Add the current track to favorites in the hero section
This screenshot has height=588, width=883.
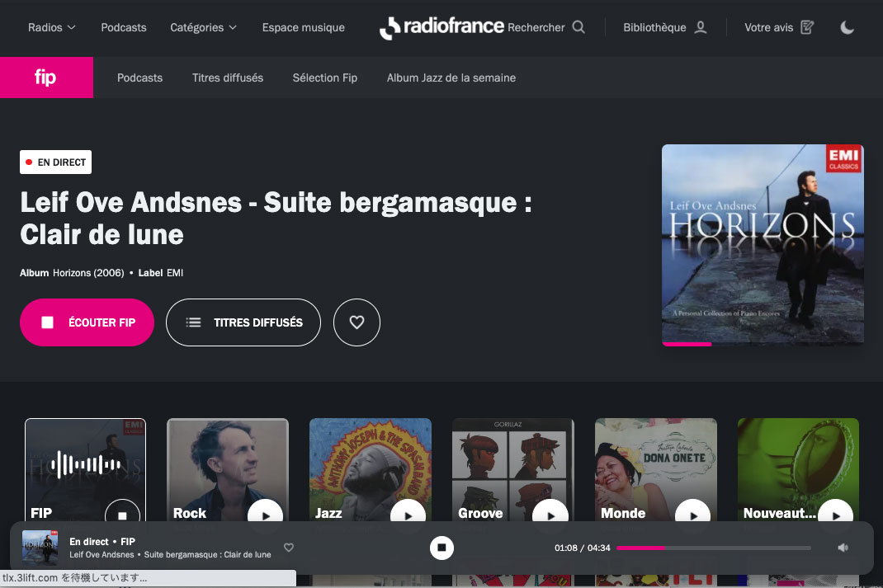(x=357, y=322)
